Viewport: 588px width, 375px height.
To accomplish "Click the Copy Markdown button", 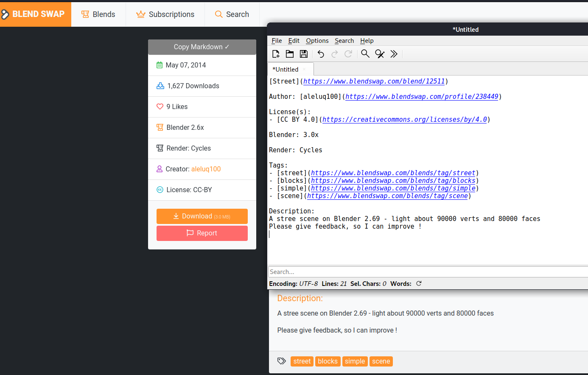I will pyautogui.click(x=202, y=47).
